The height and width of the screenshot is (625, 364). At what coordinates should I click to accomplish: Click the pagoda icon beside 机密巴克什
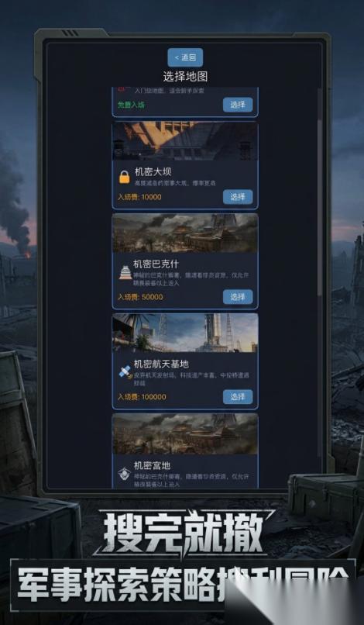125,272
